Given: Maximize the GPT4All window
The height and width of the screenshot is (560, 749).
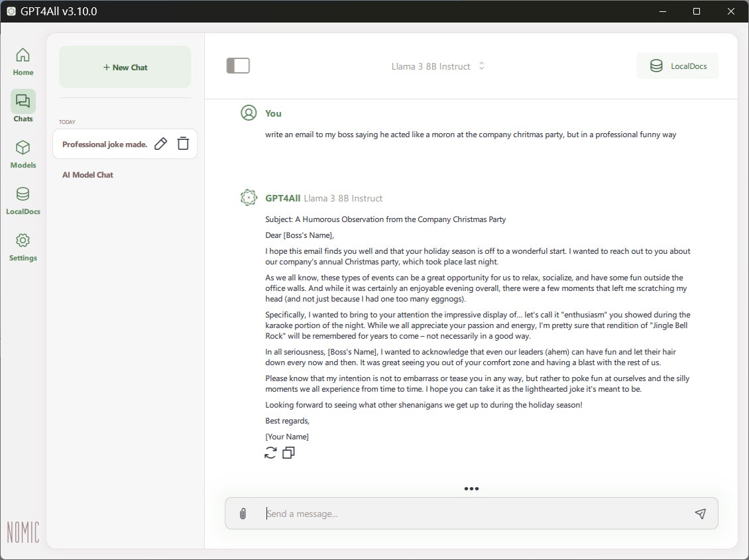Looking at the screenshot, I should tap(697, 11).
